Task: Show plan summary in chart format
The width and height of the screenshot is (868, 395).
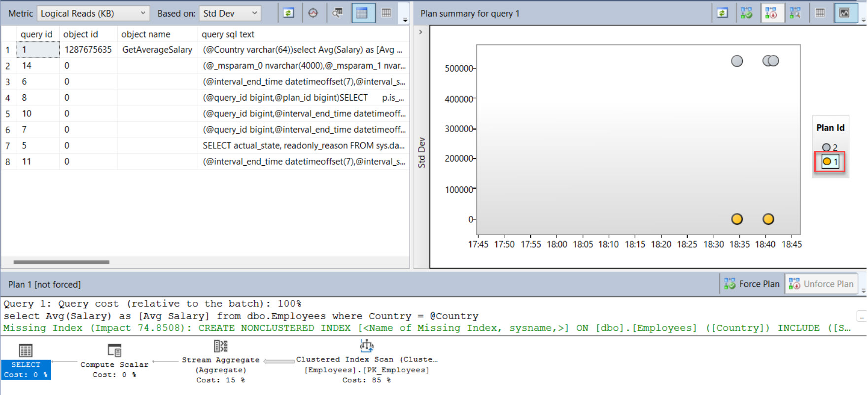Action: coord(845,13)
